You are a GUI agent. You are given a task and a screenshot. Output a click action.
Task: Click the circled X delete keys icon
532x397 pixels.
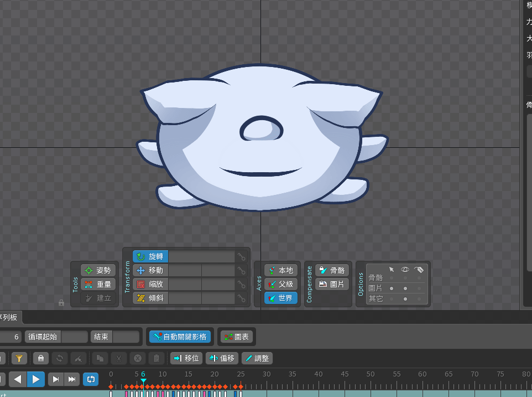137,358
